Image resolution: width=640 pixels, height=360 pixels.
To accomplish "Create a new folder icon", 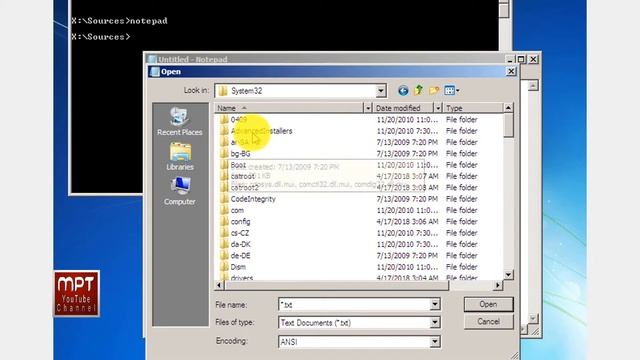I will 434,90.
